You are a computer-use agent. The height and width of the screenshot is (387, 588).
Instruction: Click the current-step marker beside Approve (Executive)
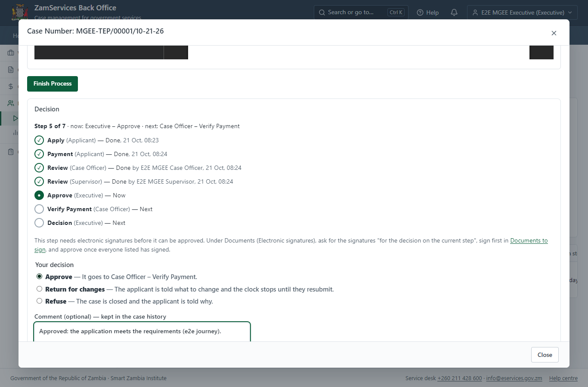click(39, 195)
